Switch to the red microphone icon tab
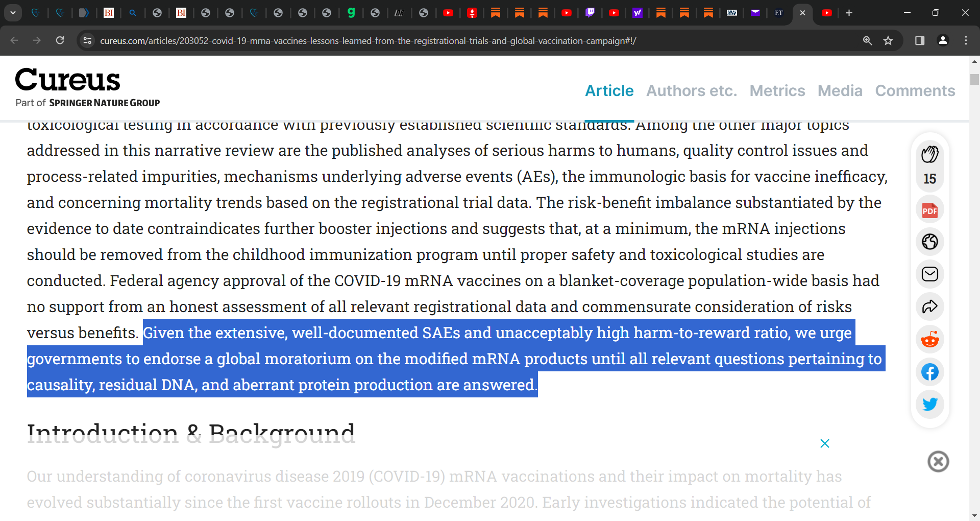Screen dimensions: 980x521 [472, 13]
